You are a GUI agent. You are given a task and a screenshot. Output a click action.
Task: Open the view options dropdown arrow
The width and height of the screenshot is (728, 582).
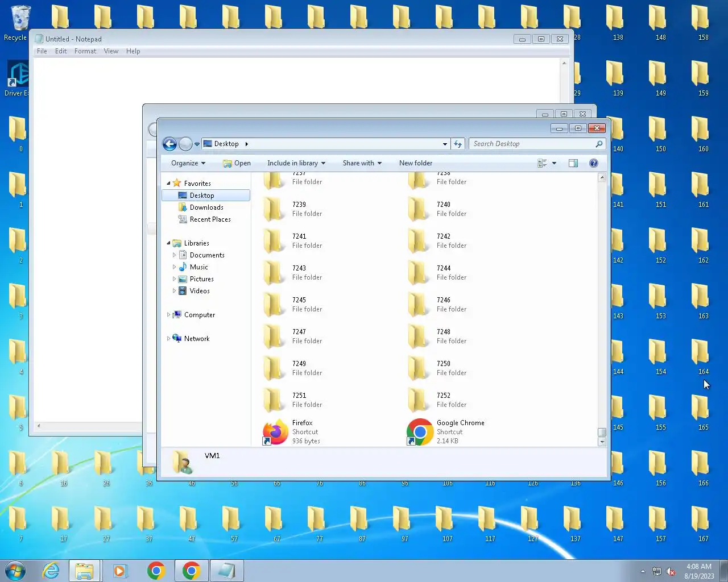pyautogui.click(x=554, y=163)
